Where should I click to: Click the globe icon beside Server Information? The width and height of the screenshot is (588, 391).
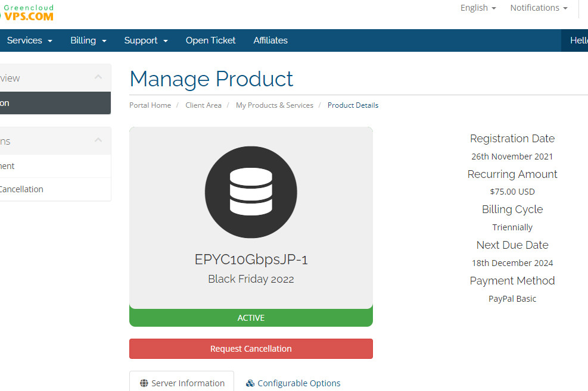point(144,383)
